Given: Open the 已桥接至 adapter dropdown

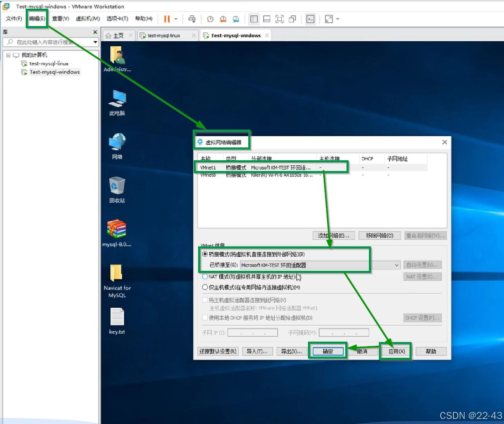Looking at the screenshot, I should tap(320, 265).
